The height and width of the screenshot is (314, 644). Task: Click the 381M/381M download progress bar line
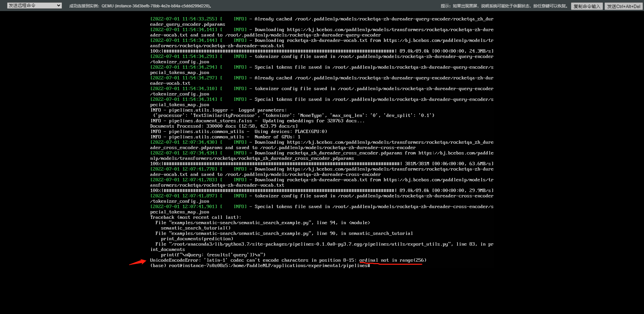pyautogui.click(x=322, y=164)
